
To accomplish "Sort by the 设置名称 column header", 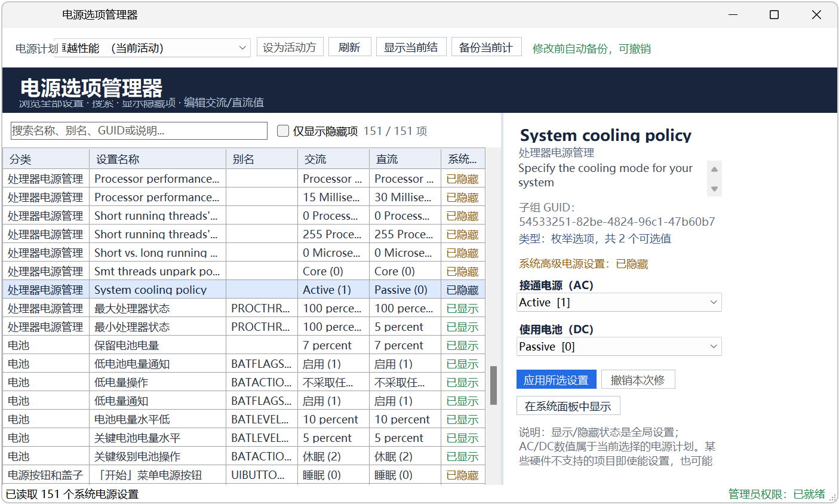I will pyautogui.click(x=158, y=159).
